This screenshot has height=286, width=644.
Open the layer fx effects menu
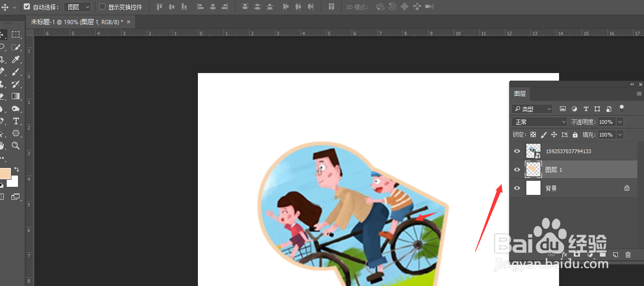[564, 255]
